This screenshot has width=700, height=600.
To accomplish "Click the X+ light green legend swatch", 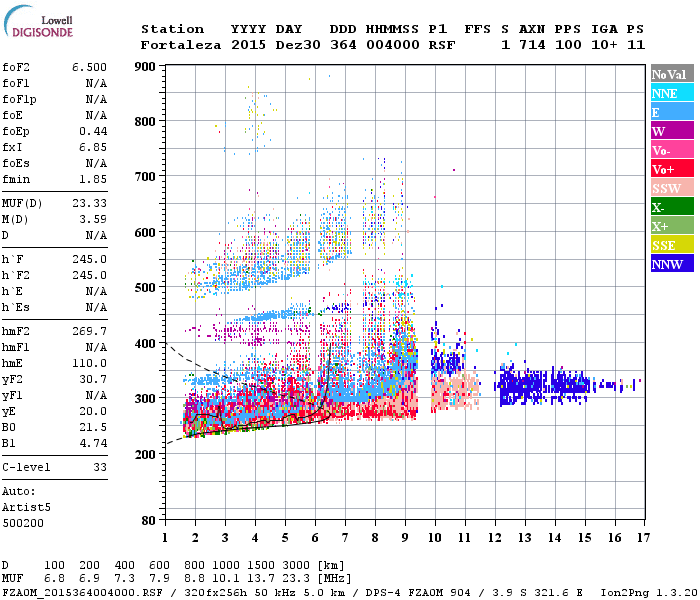I will [x=672, y=226].
